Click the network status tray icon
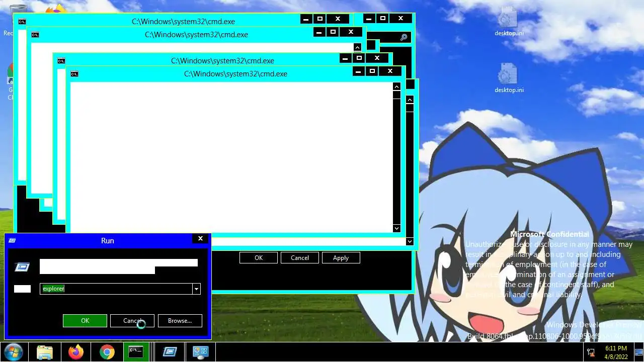This screenshot has height=362, width=644. click(591, 352)
